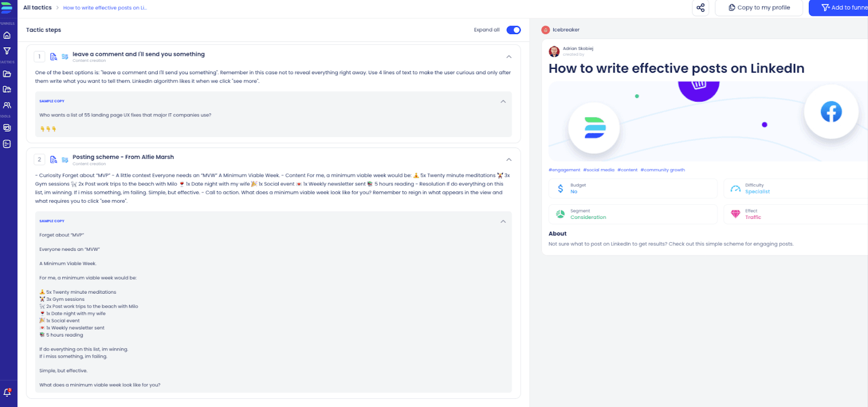Click the About section heading
868x407 pixels.
pyautogui.click(x=557, y=234)
